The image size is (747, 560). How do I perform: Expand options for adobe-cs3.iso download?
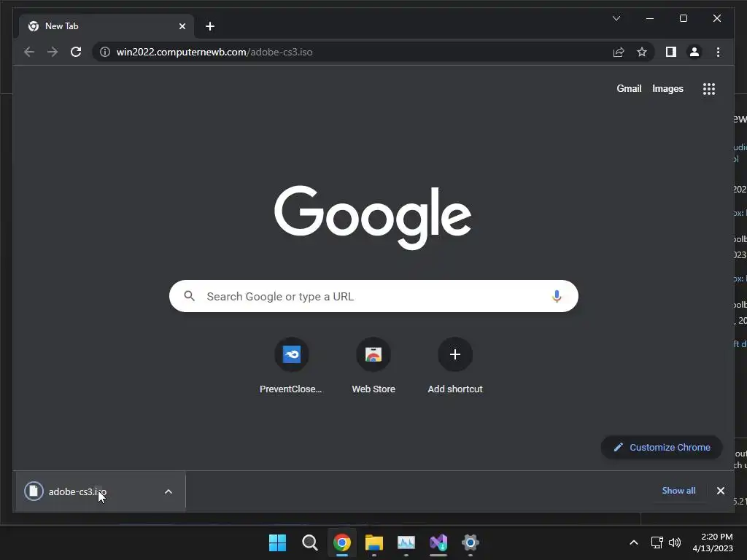pos(169,491)
